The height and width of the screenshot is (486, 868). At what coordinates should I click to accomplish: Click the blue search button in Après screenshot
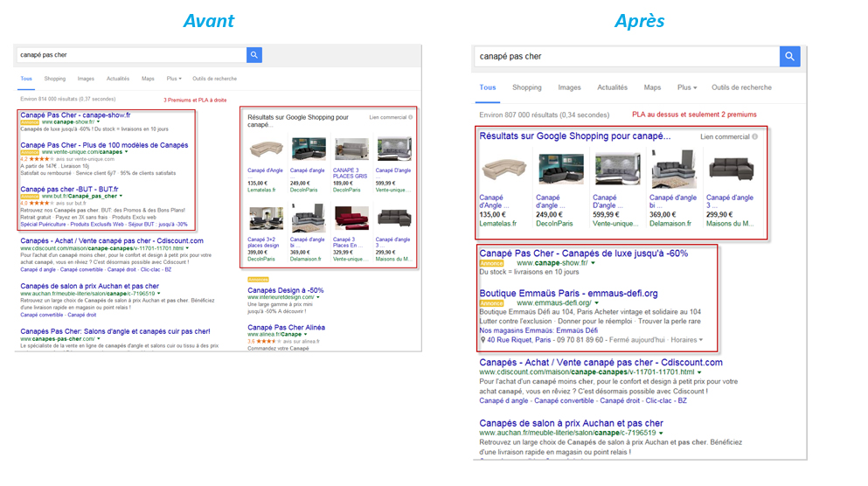(x=790, y=56)
